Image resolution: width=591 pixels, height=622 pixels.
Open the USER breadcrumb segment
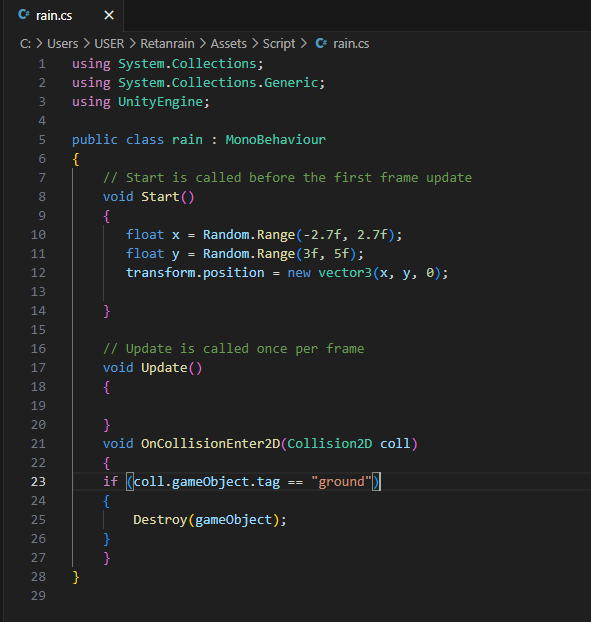point(109,43)
